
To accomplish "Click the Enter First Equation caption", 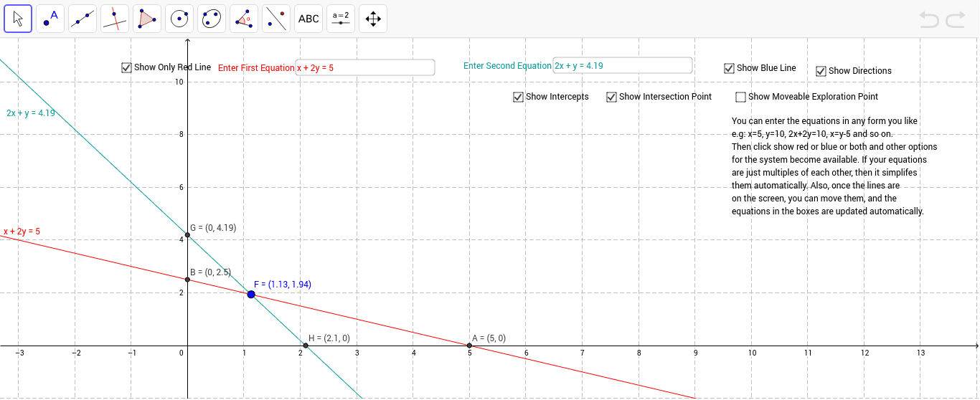I will (256, 68).
